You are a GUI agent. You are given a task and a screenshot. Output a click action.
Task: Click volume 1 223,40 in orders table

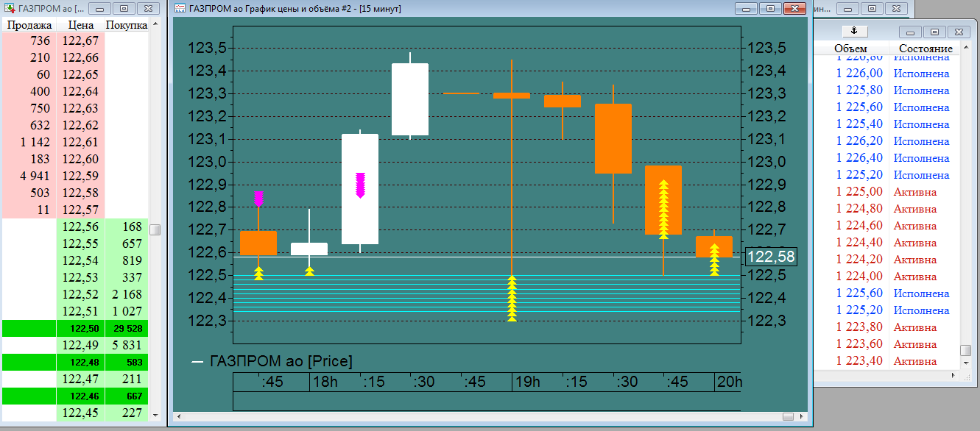click(859, 361)
